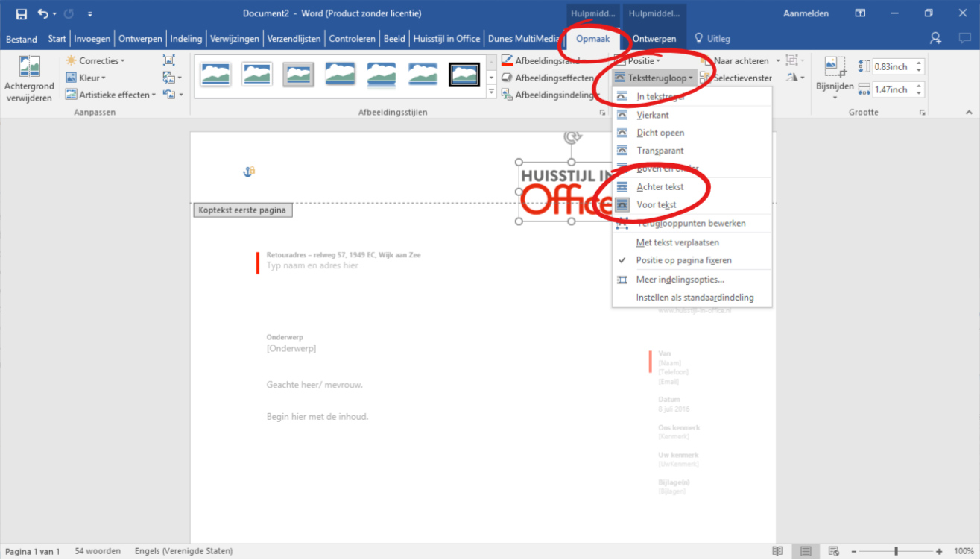The width and height of the screenshot is (980, 560).
Task: Click the anchor icon in the header
Action: pyautogui.click(x=249, y=172)
